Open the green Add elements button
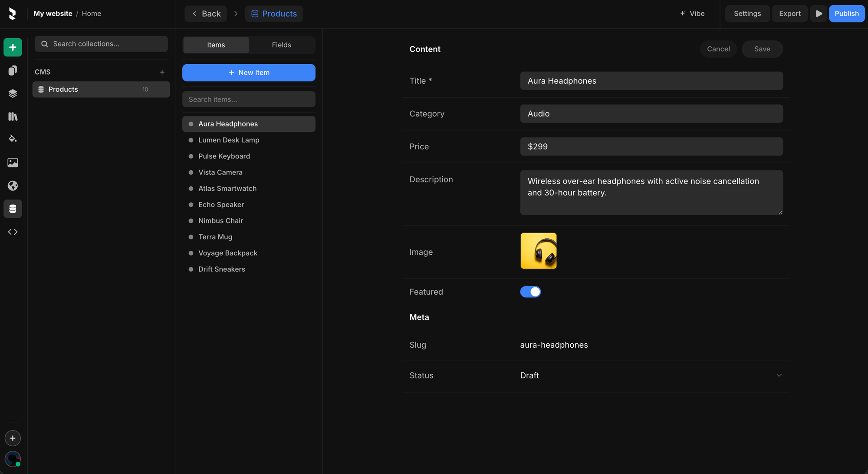The width and height of the screenshot is (868, 474). [13, 47]
